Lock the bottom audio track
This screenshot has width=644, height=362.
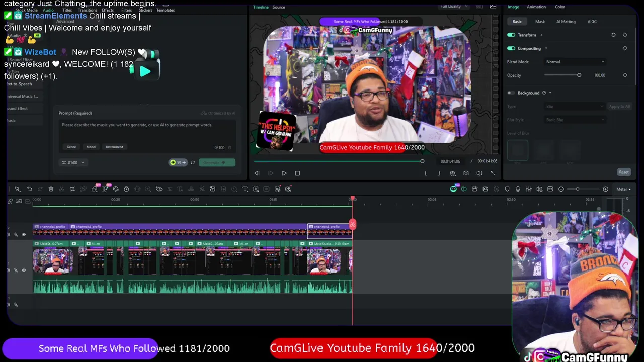pyautogui.click(x=16, y=305)
